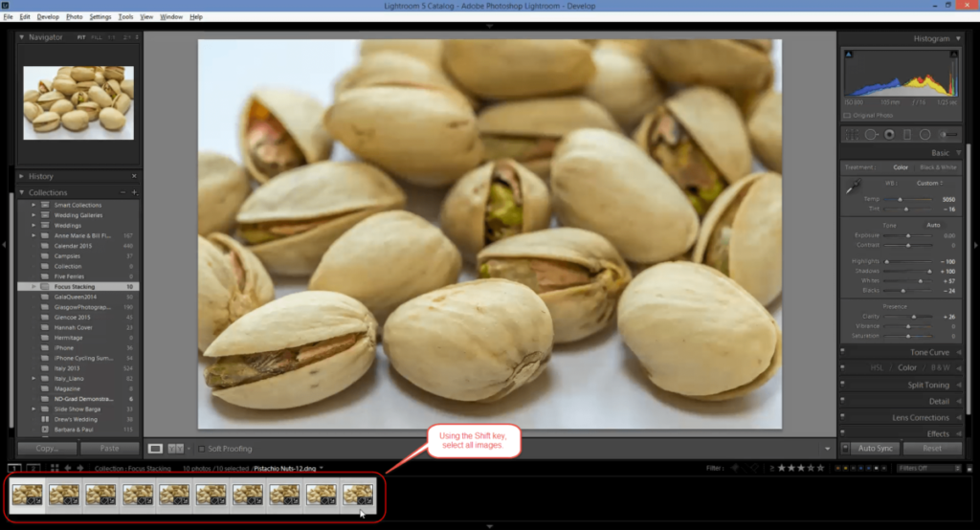This screenshot has width=980, height=530.
Task: Collapse the Navigator panel
Action: coord(22,37)
